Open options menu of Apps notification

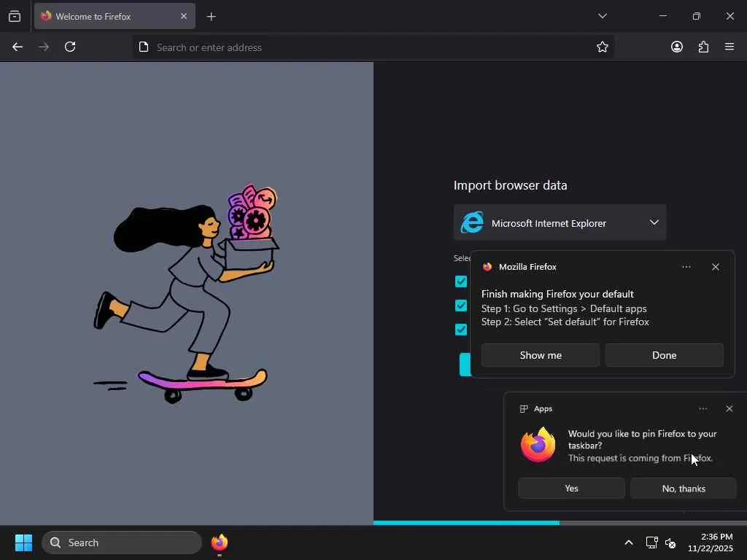click(703, 408)
